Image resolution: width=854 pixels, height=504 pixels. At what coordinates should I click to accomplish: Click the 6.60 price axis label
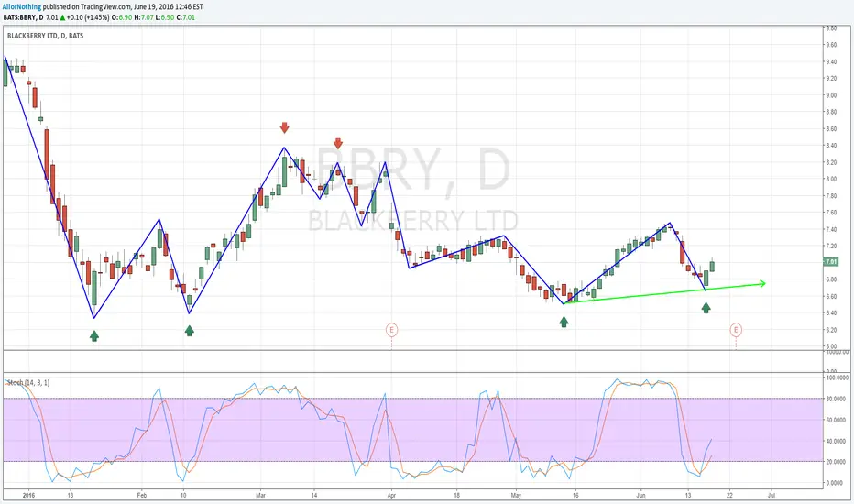pos(831,296)
